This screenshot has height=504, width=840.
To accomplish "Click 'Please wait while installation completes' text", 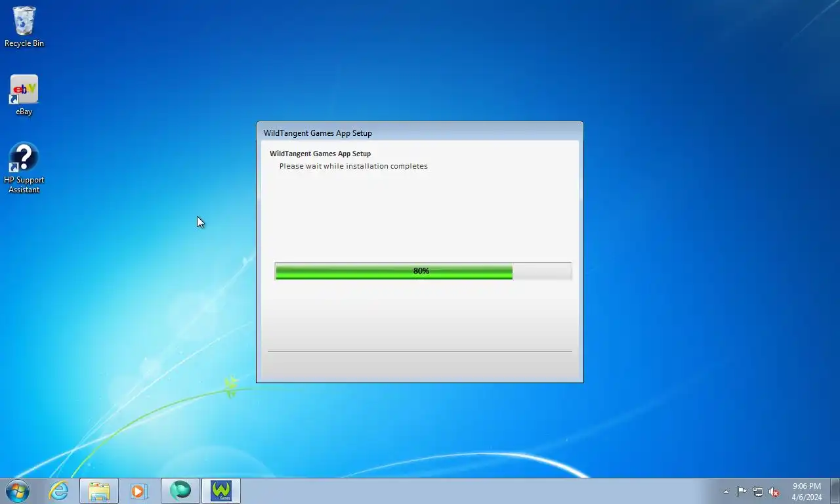I will point(353,166).
